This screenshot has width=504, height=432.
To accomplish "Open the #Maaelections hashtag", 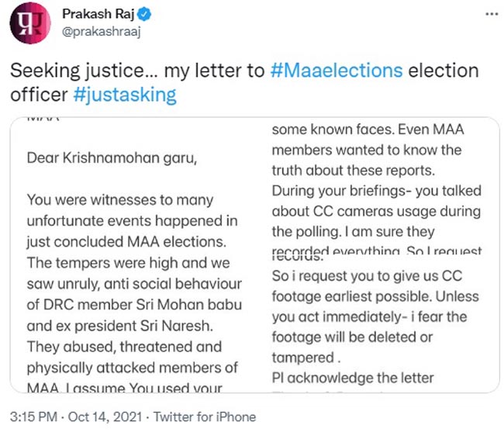I will 337,71.
